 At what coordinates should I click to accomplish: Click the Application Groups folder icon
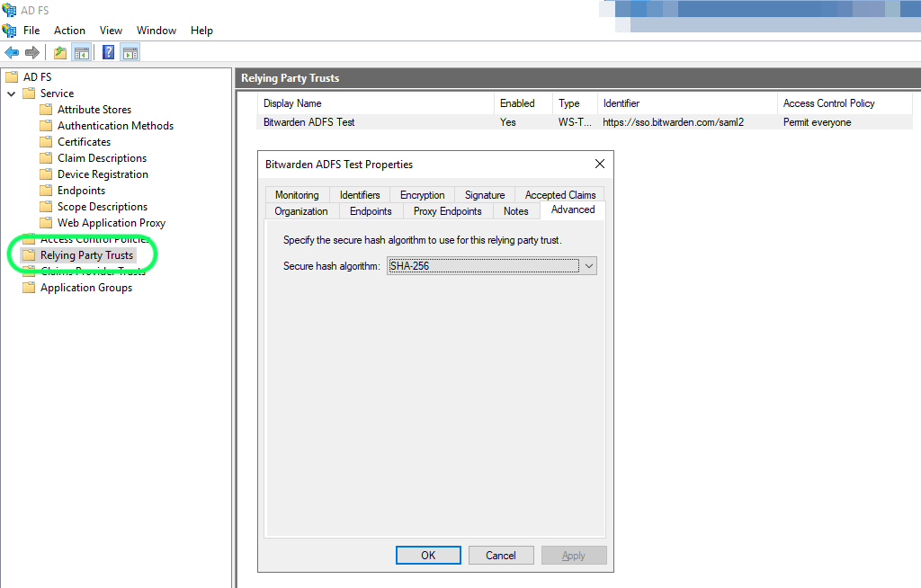(29, 287)
